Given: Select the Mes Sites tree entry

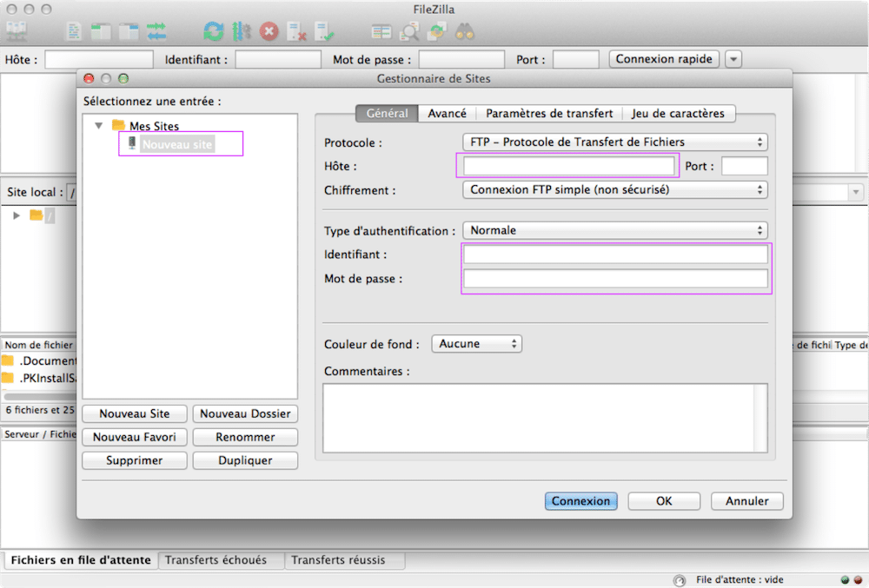Looking at the screenshot, I should [x=154, y=126].
